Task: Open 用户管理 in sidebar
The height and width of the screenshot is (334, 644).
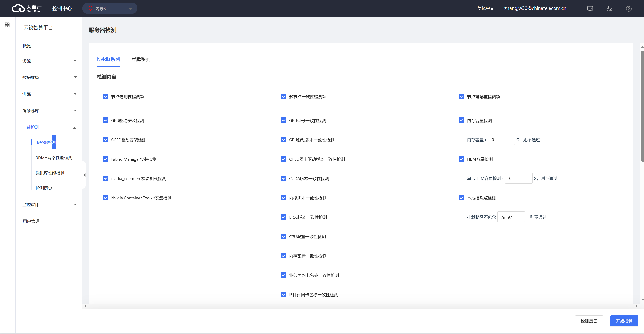Action: pos(31,221)
